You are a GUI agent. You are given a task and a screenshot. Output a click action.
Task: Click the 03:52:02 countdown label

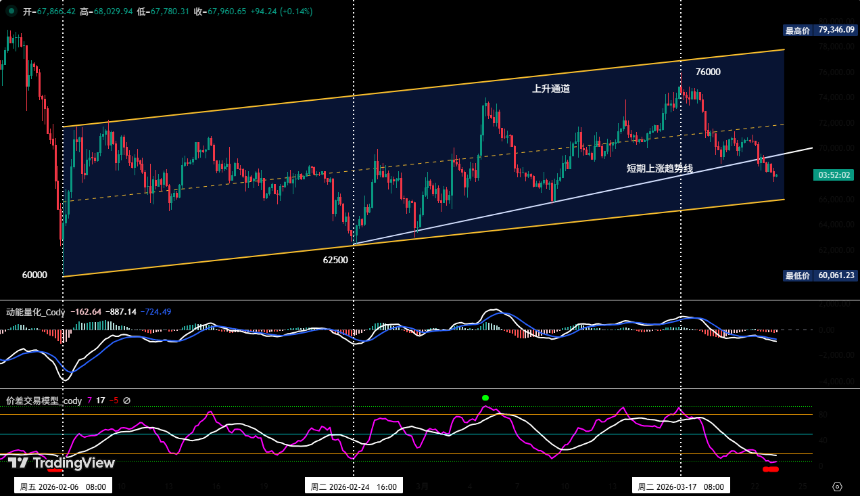834,175
